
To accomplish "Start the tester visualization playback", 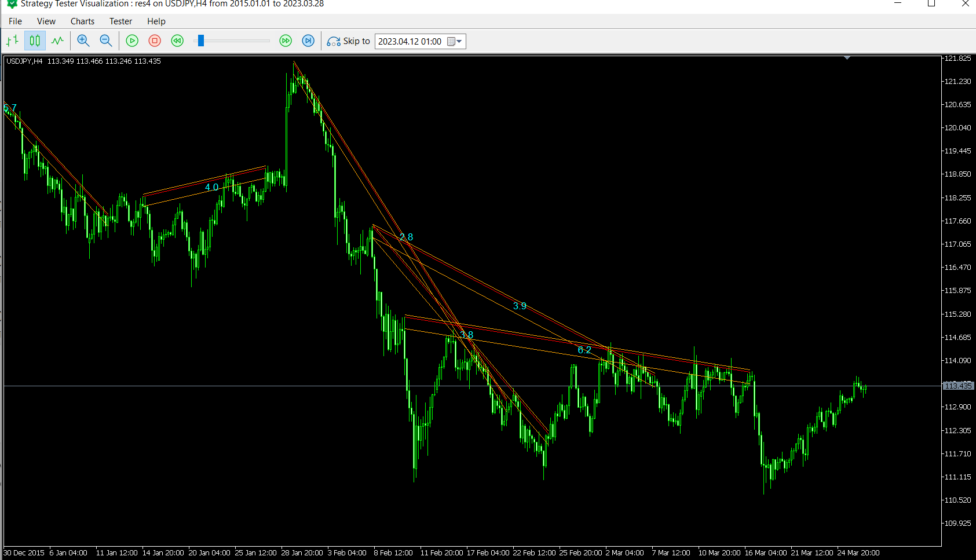I will [x=132, y=41].
